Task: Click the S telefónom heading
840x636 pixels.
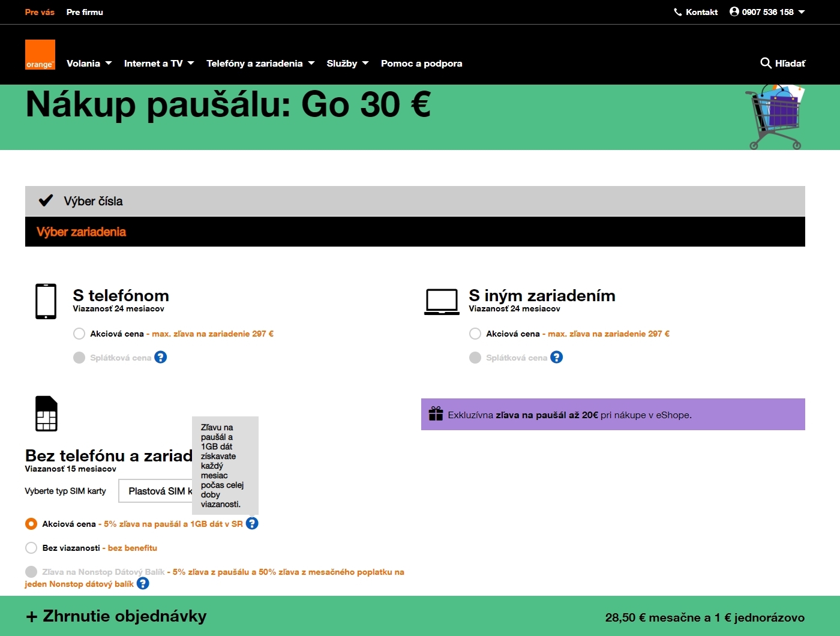Action: click(x=121, y=295)
